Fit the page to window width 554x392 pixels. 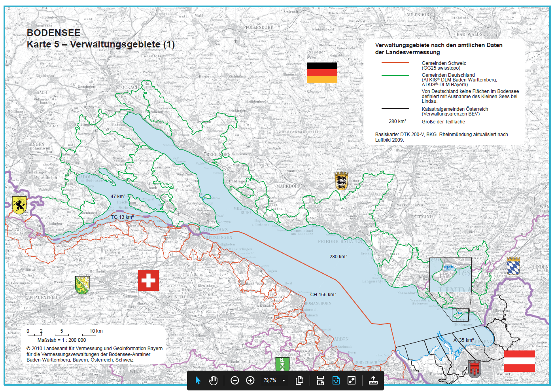coord(320,381)
